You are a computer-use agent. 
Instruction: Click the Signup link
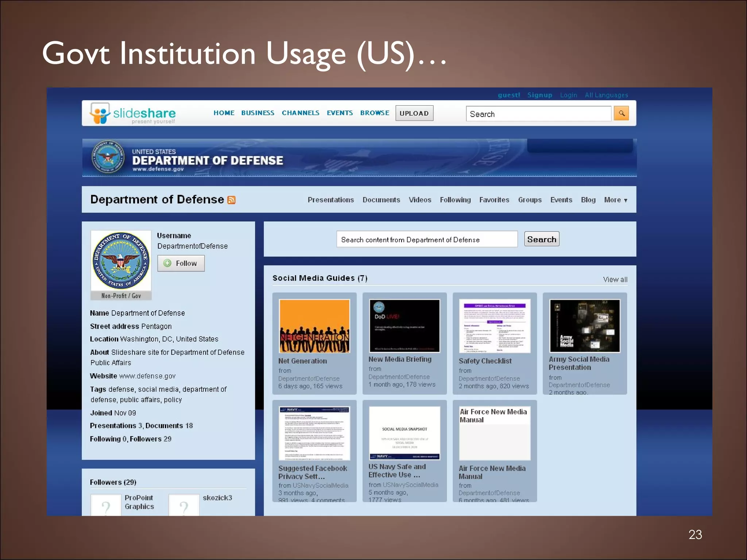pos(539,95)
